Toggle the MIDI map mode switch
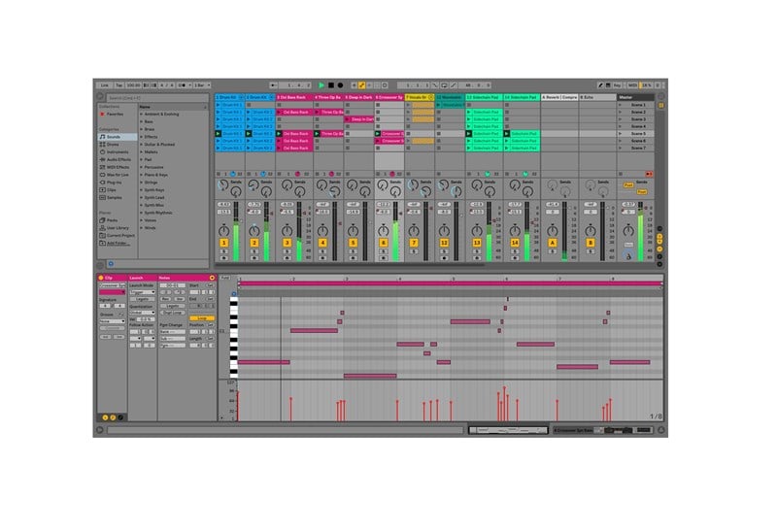The height and width of the screenshot is (532, 777). 632,85
